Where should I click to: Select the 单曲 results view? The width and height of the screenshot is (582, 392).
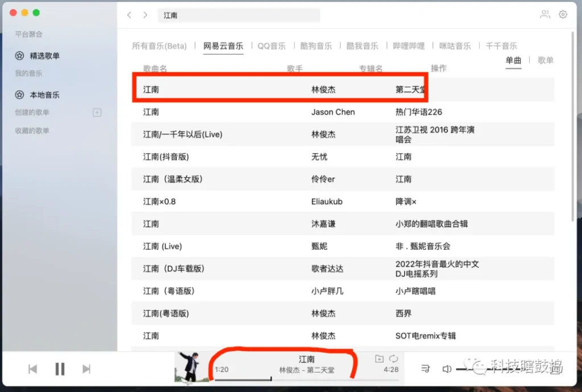513,60
